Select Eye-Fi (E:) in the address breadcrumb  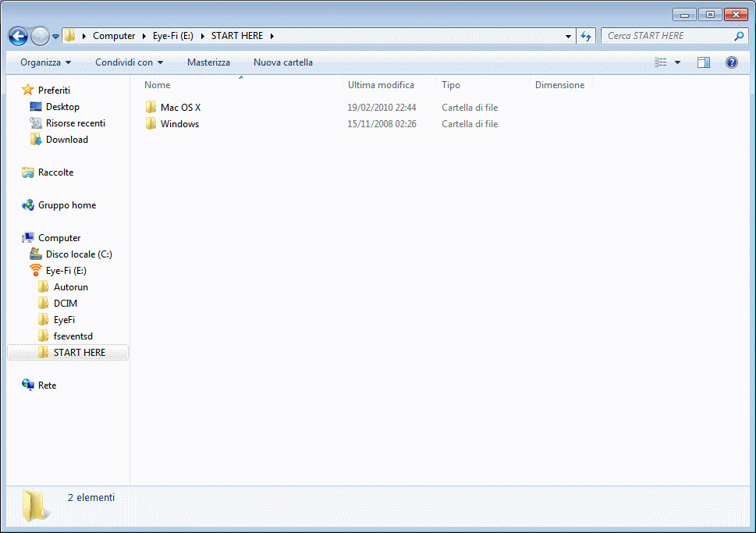173,36
